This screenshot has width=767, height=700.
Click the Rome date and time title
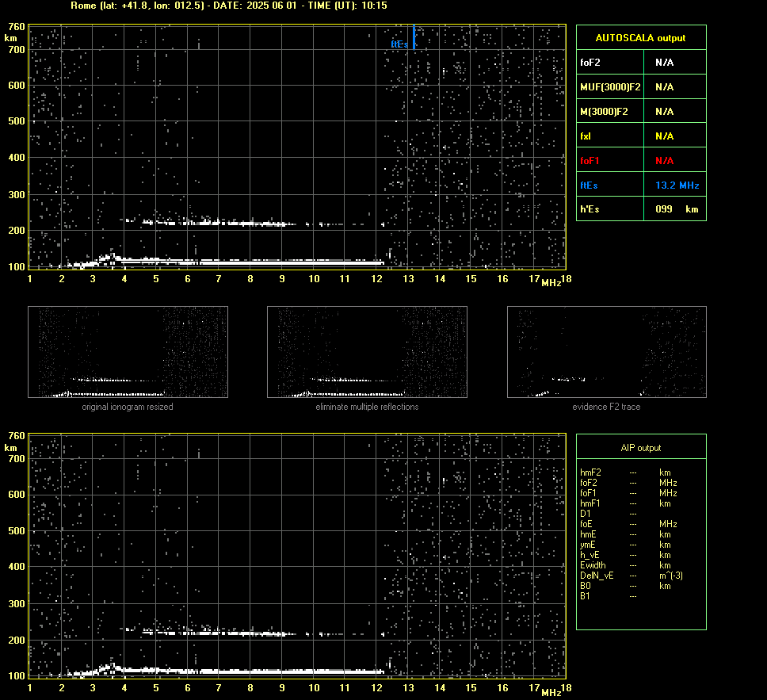[x=228, y=6]
